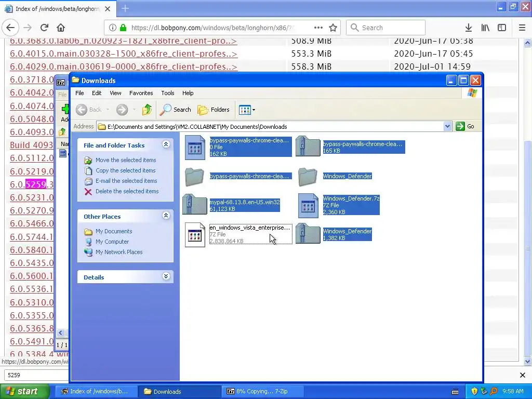The image size is (532, 399).
Task: Click find bar field containing 5259
Action: [x=37, y=375]
